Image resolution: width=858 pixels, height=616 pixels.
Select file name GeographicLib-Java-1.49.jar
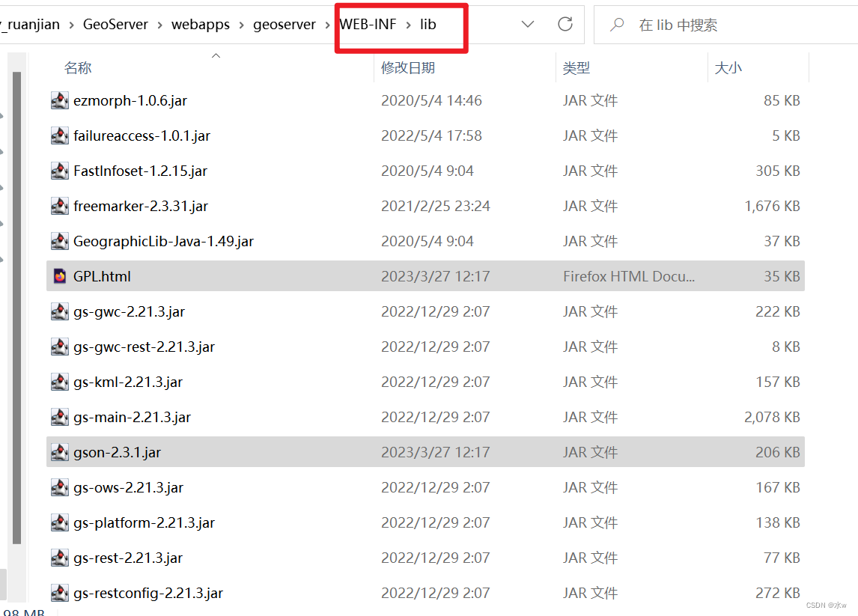(x=164, y=241)
